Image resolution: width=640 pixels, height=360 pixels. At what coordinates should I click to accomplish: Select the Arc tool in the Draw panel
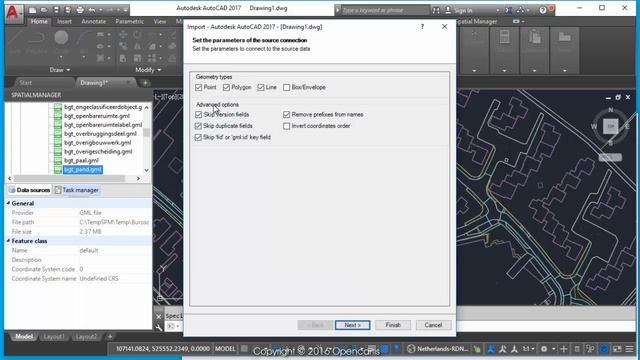click(x=84, y=38)
